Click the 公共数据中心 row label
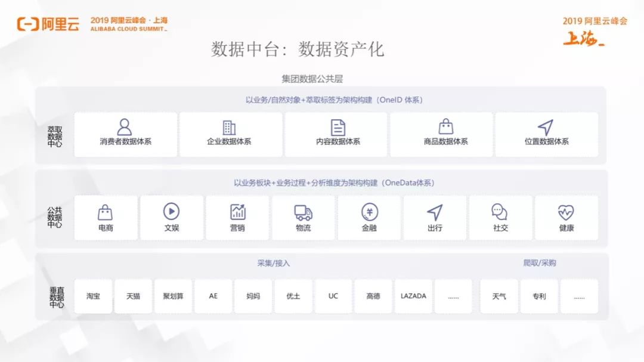644x362 pixels. 55,217
